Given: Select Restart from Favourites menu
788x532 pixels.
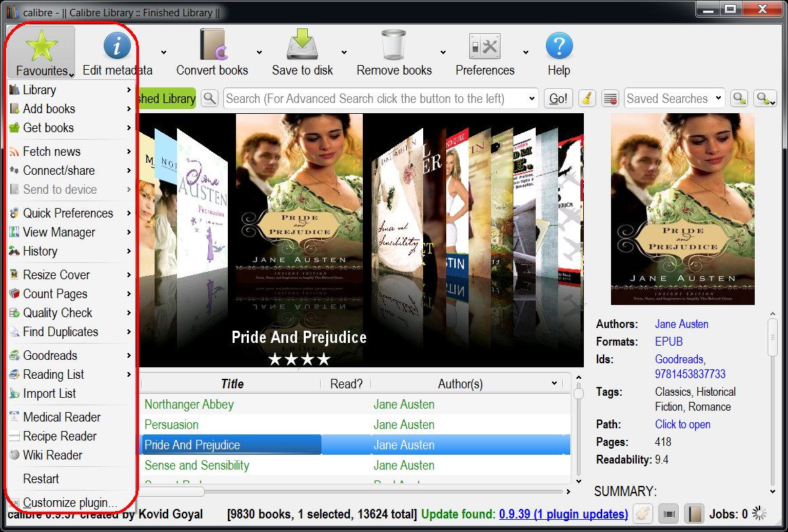Looking at the screenshot, I should 71,480.
